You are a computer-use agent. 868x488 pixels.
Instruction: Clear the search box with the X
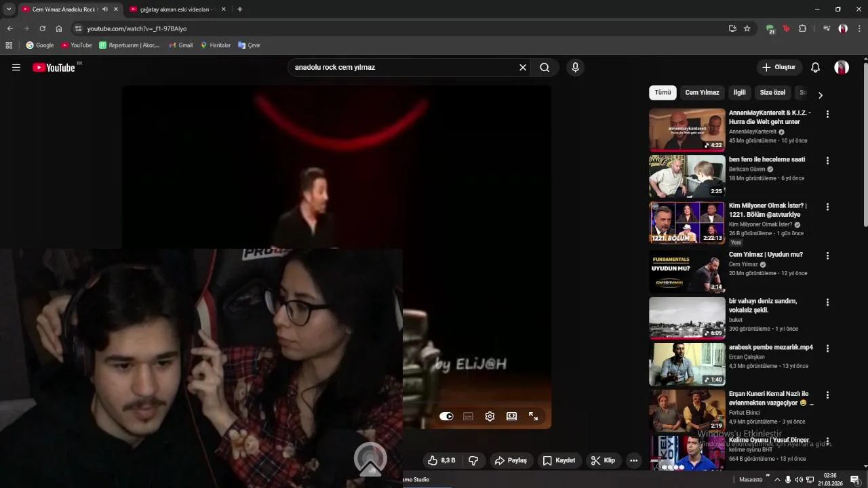point(523,67)
